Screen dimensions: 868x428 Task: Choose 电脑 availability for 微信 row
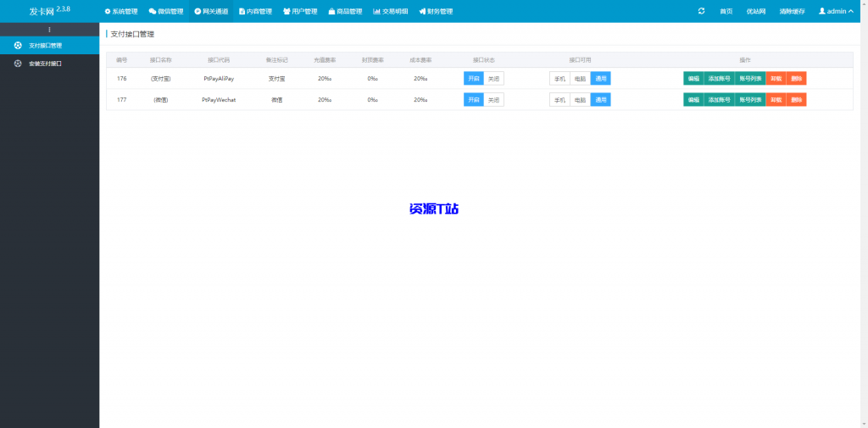(x=580, y=99)
